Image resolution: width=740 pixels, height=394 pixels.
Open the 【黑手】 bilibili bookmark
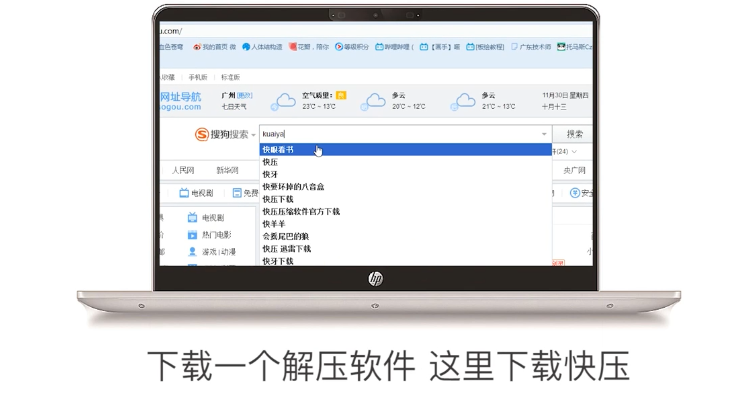[440, 47]
